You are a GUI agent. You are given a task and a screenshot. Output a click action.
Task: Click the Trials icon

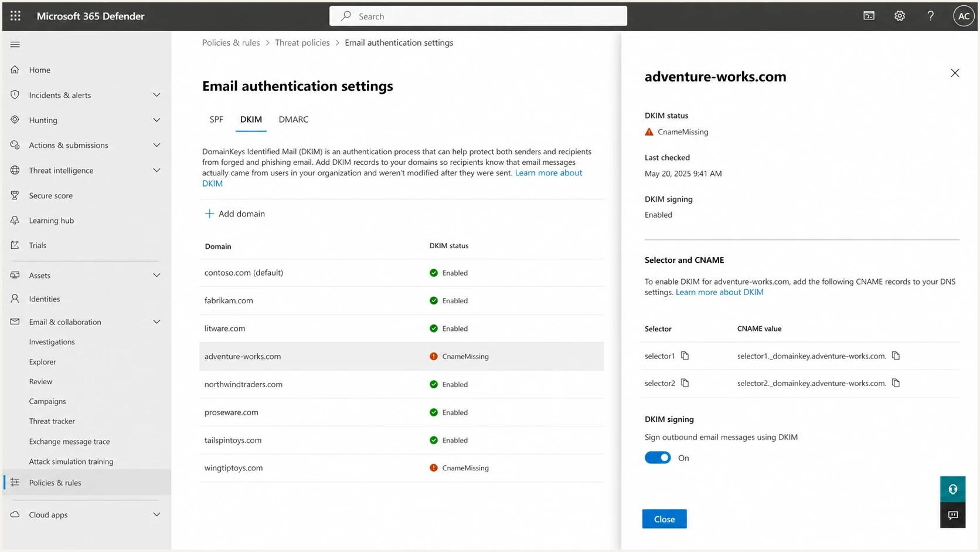pos(15,245)
